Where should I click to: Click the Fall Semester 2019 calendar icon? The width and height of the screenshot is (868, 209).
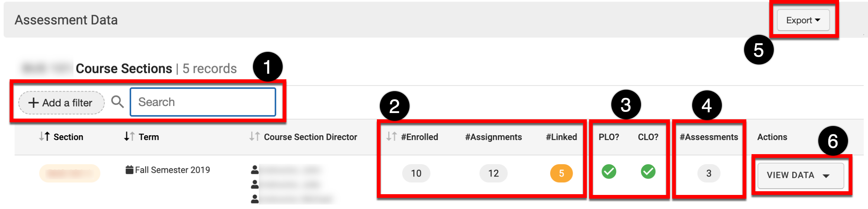pos(129,170)
